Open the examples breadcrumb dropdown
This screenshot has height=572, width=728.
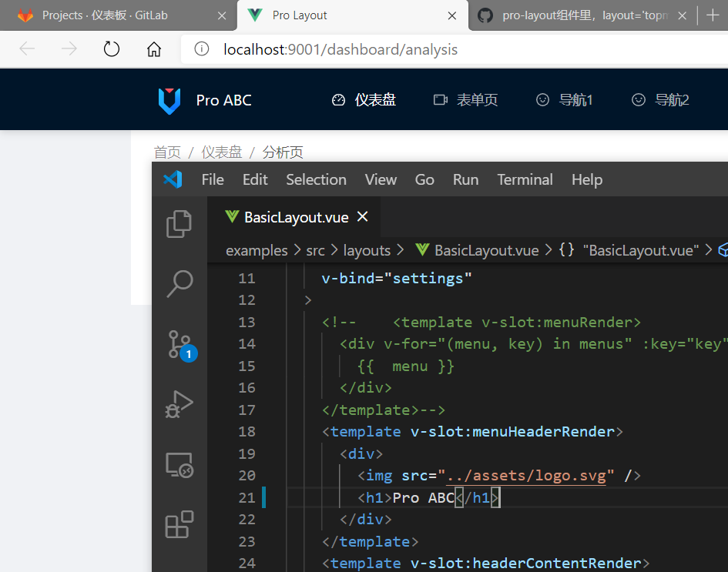click(x=257, y=250)
